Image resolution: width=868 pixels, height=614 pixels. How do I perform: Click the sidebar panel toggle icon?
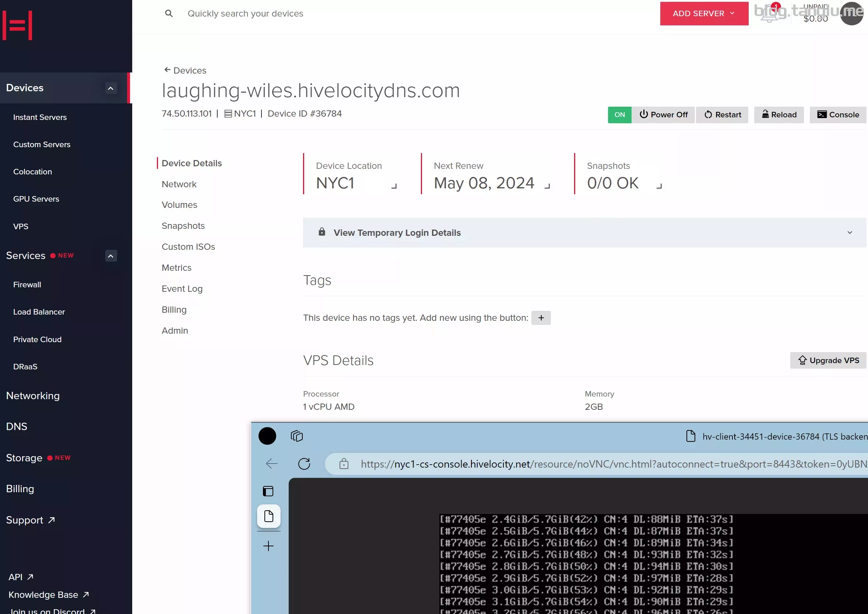(268, 491)
